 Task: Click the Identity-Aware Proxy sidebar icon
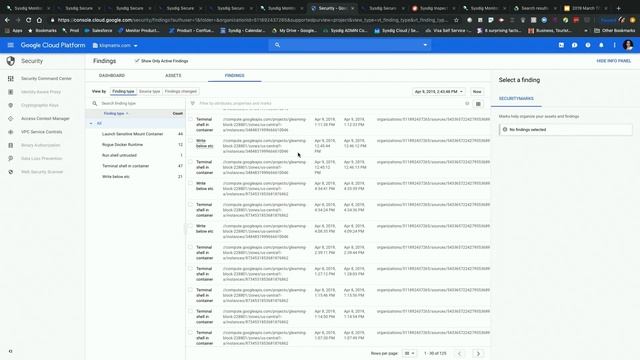[11, 92]
